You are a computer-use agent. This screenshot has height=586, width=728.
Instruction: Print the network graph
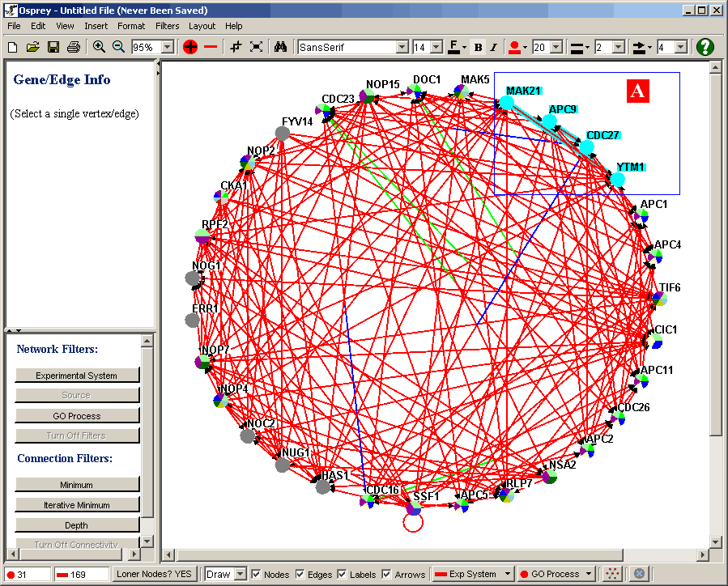[x=74, y=47]
